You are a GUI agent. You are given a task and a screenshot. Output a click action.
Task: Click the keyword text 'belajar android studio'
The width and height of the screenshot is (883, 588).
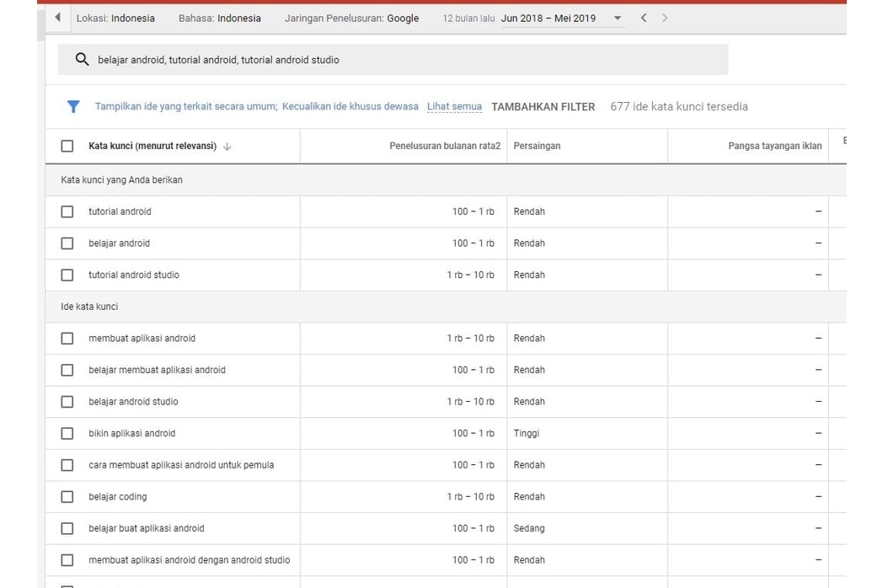133,402
